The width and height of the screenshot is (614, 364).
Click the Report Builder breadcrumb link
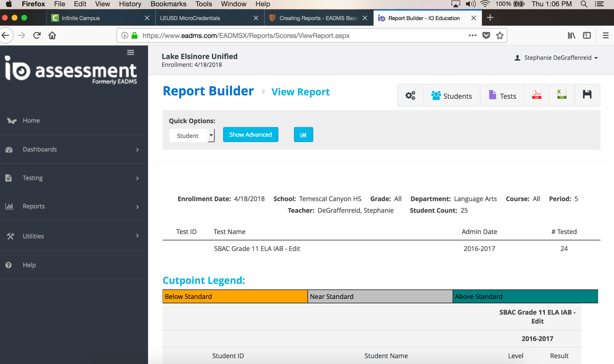click(208, 91)
